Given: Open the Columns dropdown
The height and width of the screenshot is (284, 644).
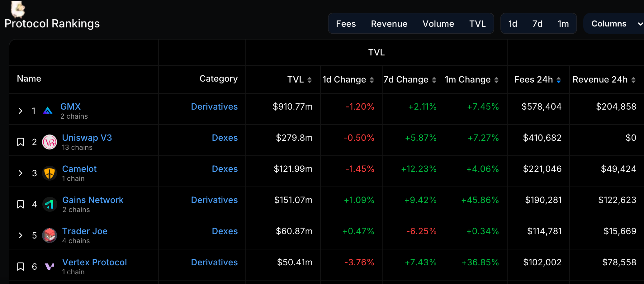Looking at the screenshot, I should coord(615,24).
